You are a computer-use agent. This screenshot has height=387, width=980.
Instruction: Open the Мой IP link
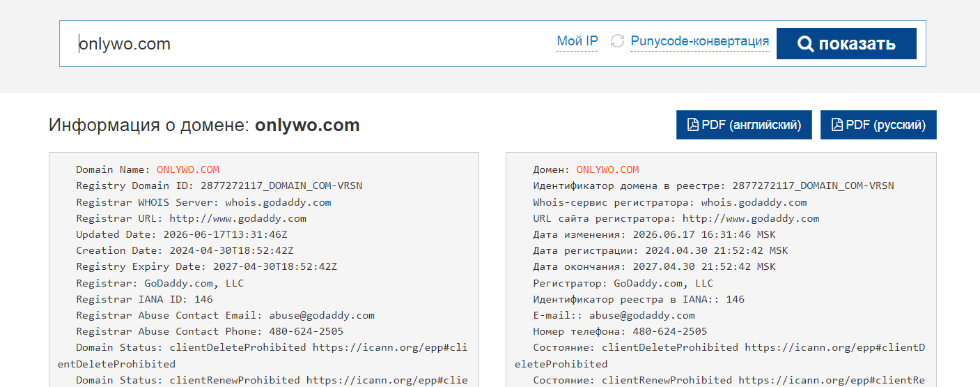(x=577, y=41)
